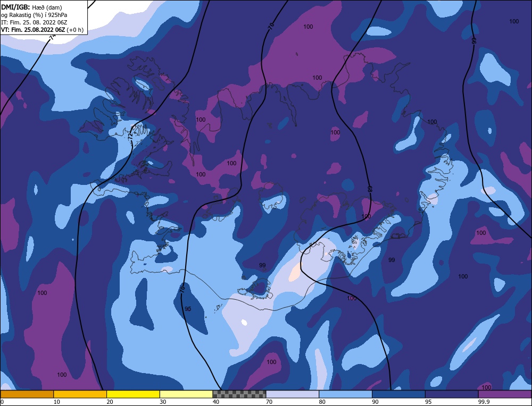The height and width of the screenshot is (406, 532).
Task: Click the '90' legend scale label
Action: coord(375,402)
